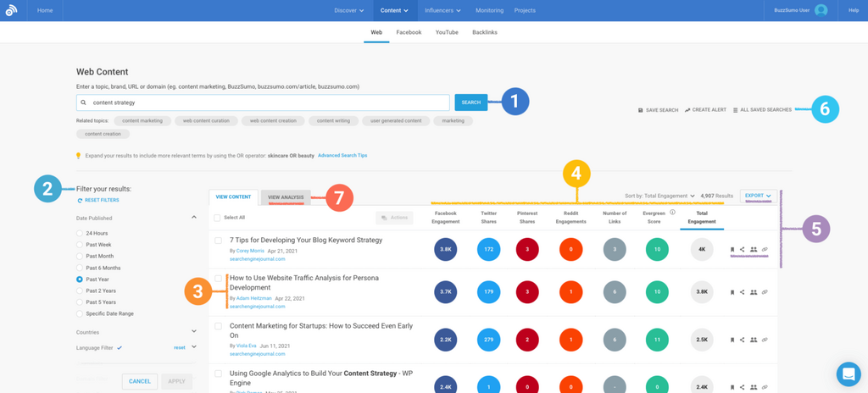Click the BuzzSumo logo icon

coord(11,10)
